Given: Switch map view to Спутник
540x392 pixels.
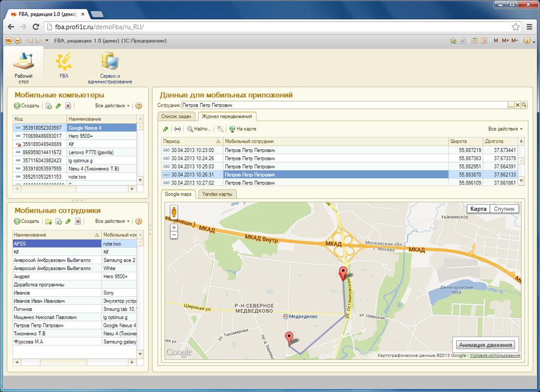Looking at the screenshot, I should [504, 209].
